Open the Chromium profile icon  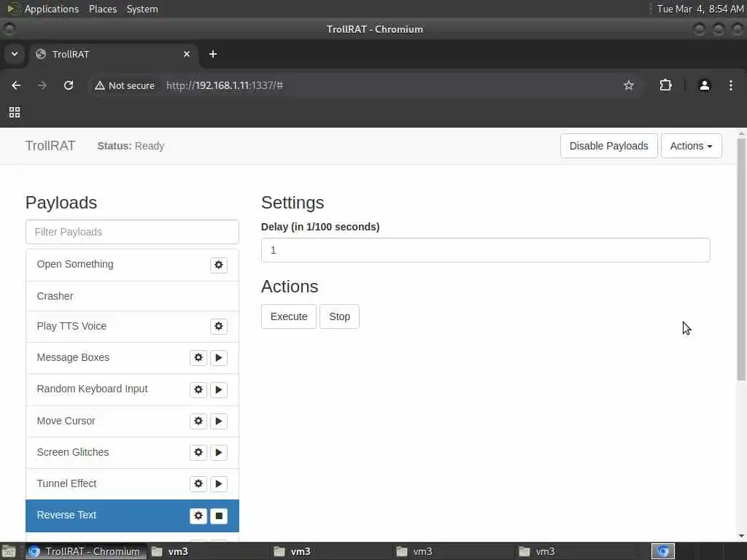(x=705, y=85)
